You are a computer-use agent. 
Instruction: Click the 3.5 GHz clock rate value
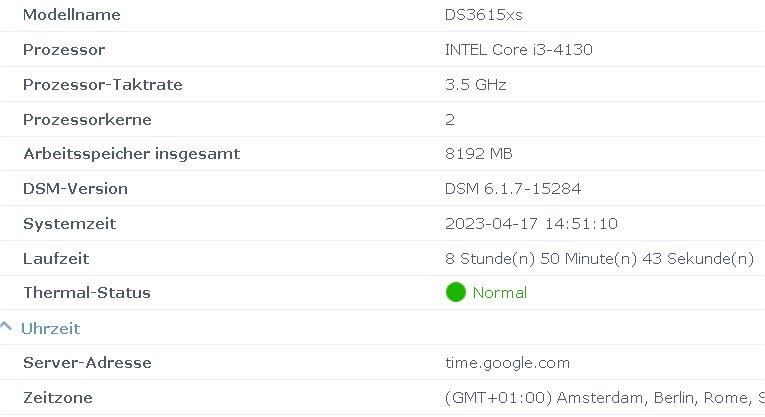point(476,84)
